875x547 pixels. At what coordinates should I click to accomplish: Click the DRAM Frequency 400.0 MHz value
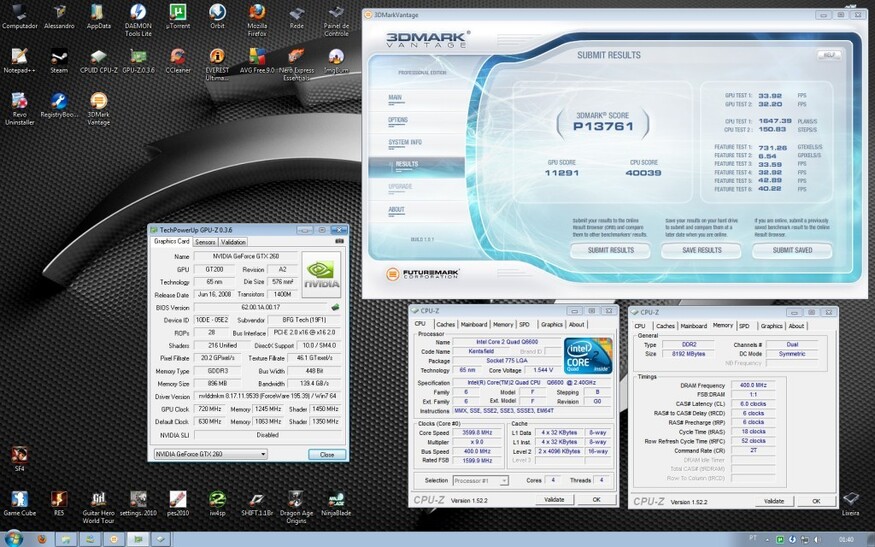(x=753, y=385)
